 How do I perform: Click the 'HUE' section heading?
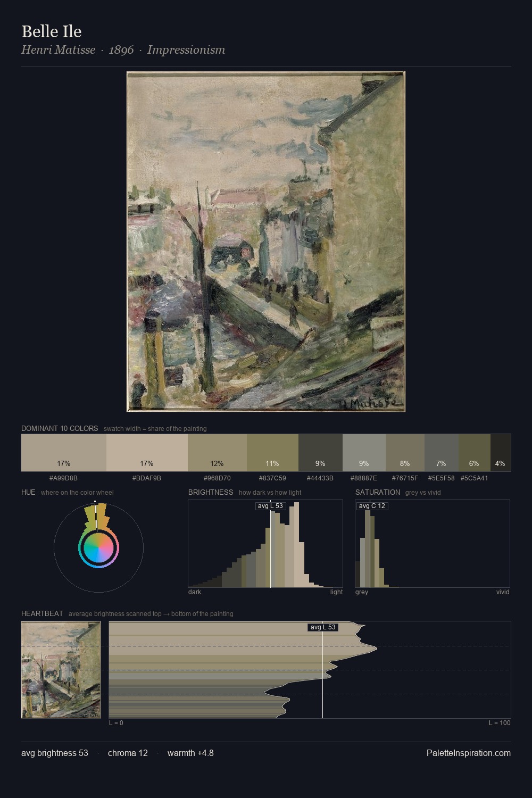(x=28, y=492)
